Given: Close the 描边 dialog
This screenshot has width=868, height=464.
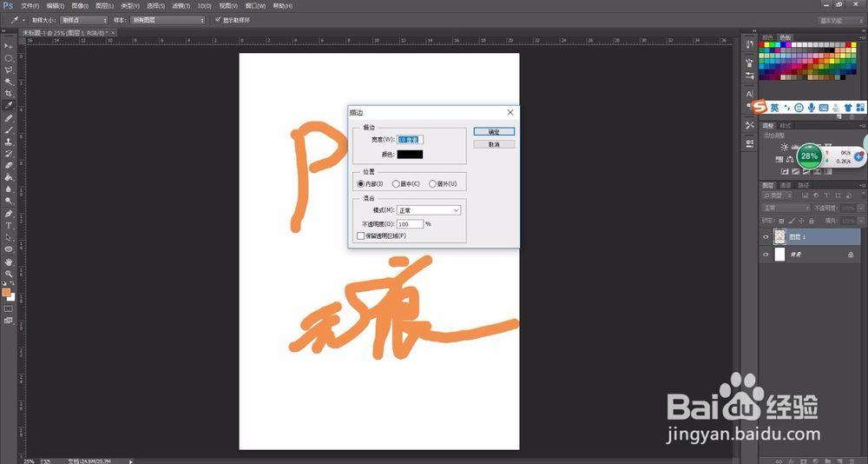Looking at the screenshot, I should [510, 112].
